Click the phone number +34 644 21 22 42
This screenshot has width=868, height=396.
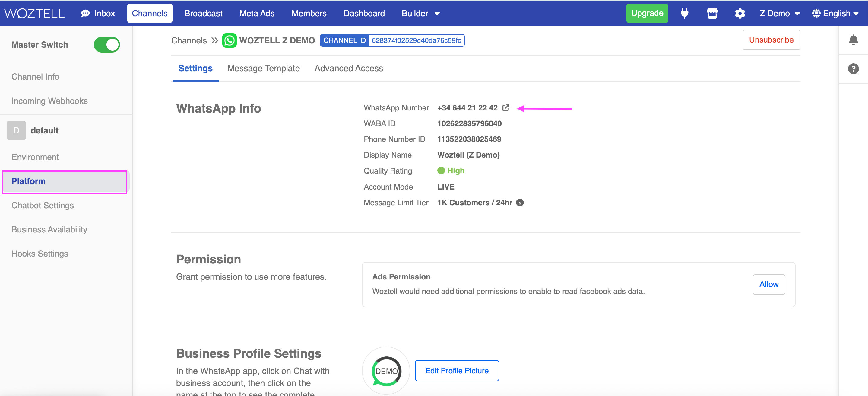pos(467,107)
